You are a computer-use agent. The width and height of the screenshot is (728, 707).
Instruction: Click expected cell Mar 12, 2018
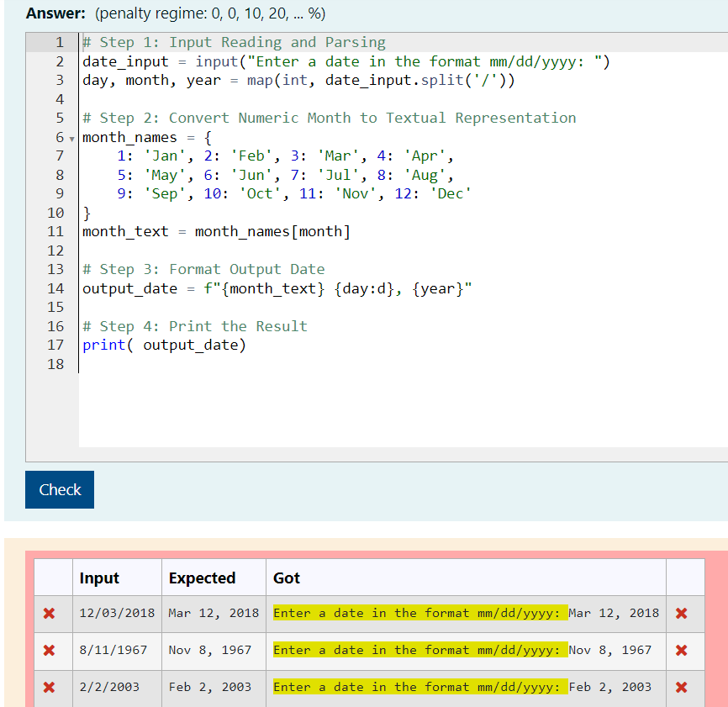click(x=214, y=613)
